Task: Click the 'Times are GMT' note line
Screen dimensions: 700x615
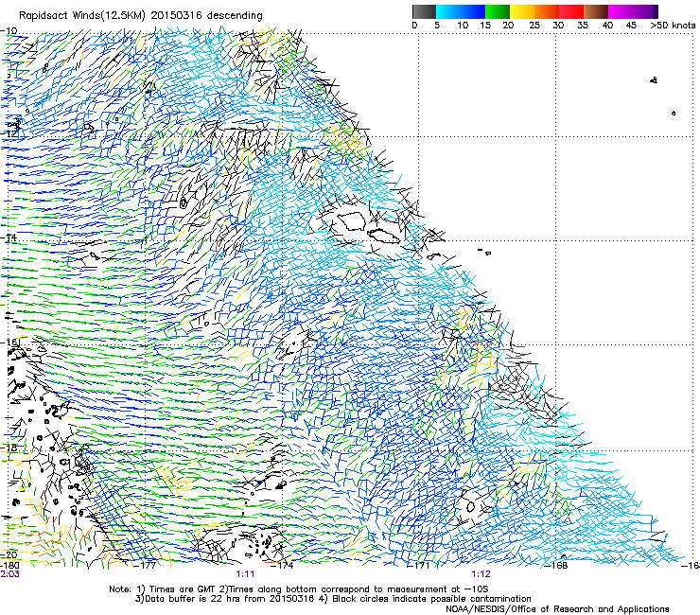Action: [x=298, y=589]
